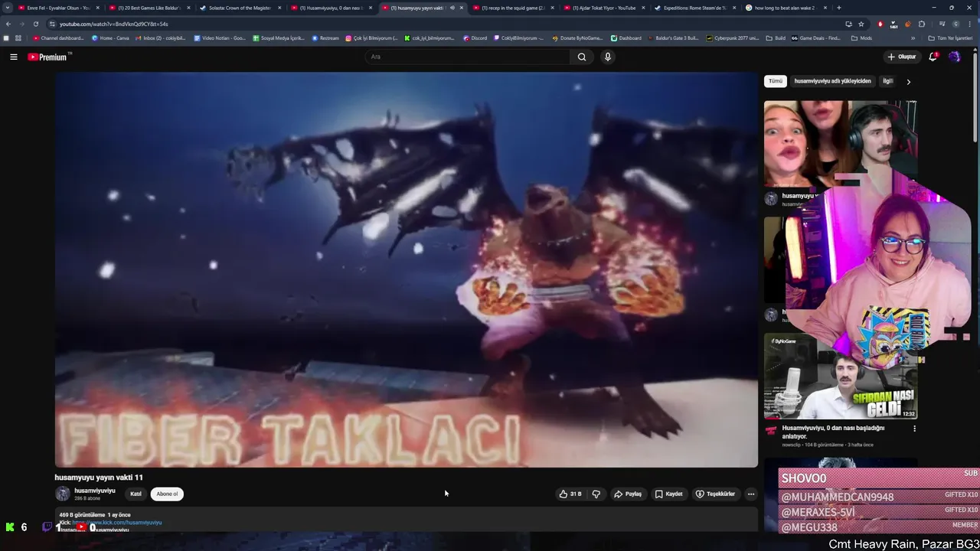Open Chrome profile avatar
This screenshot has height=551, width=980.
pyautogui.click(x=955, y=24)
